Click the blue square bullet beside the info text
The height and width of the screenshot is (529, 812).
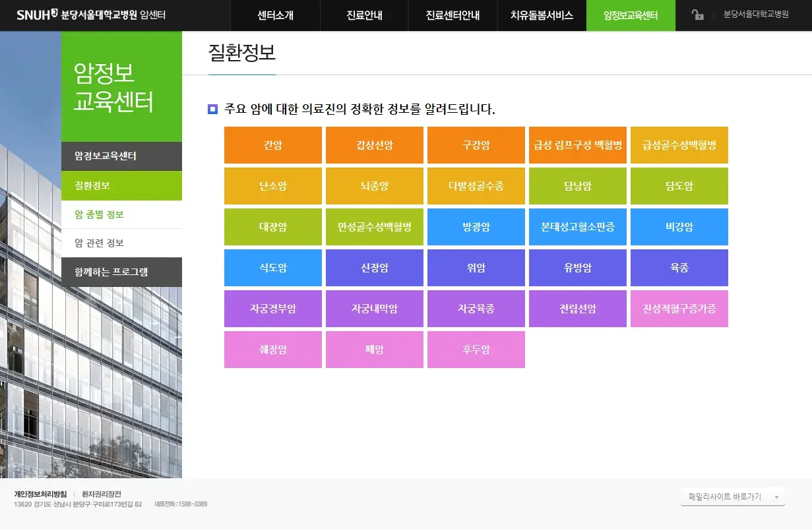[x=212, y=109]
